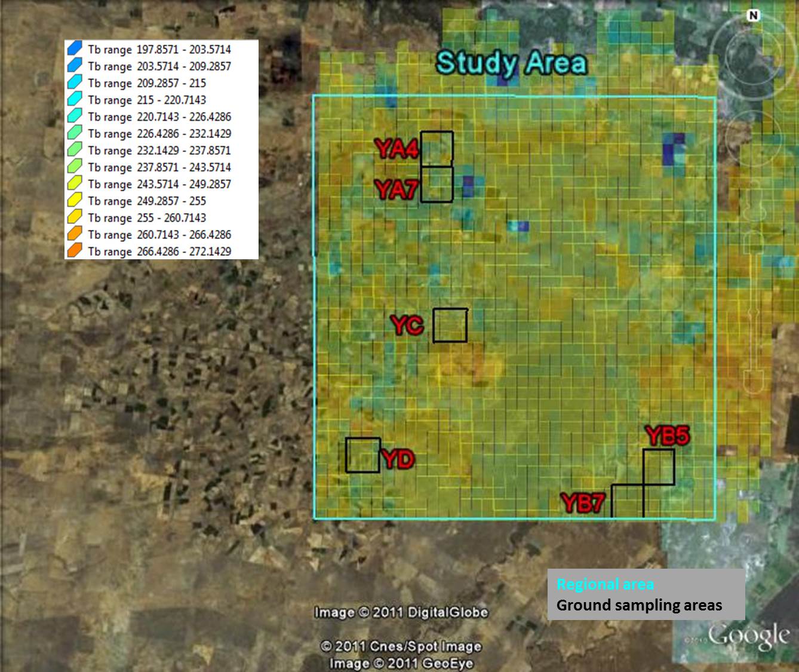
Task: Click the cyan Regional area legend text
Action: pyautogui.click(x=605, y=584)
